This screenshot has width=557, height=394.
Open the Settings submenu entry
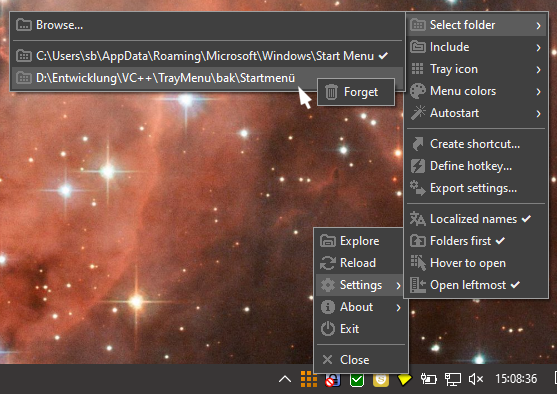(360, 285)
